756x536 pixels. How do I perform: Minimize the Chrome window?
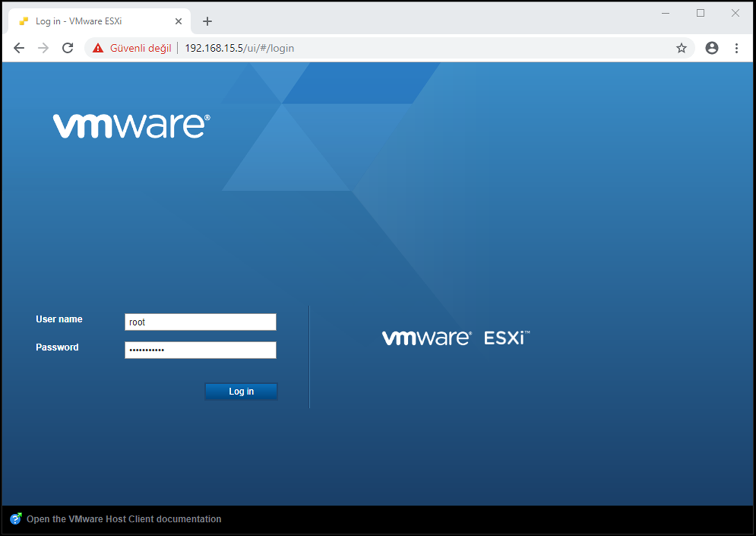click(x=665, y=13)
